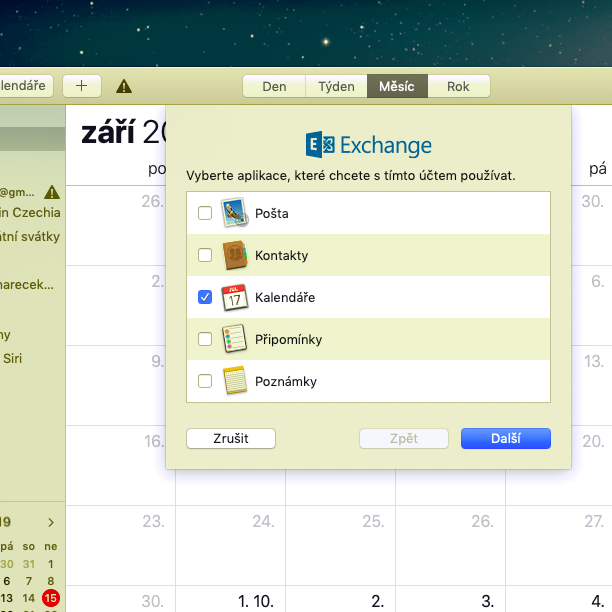The image size is (612, 612).
Task: Switch to Týden view
Action: 336,86
